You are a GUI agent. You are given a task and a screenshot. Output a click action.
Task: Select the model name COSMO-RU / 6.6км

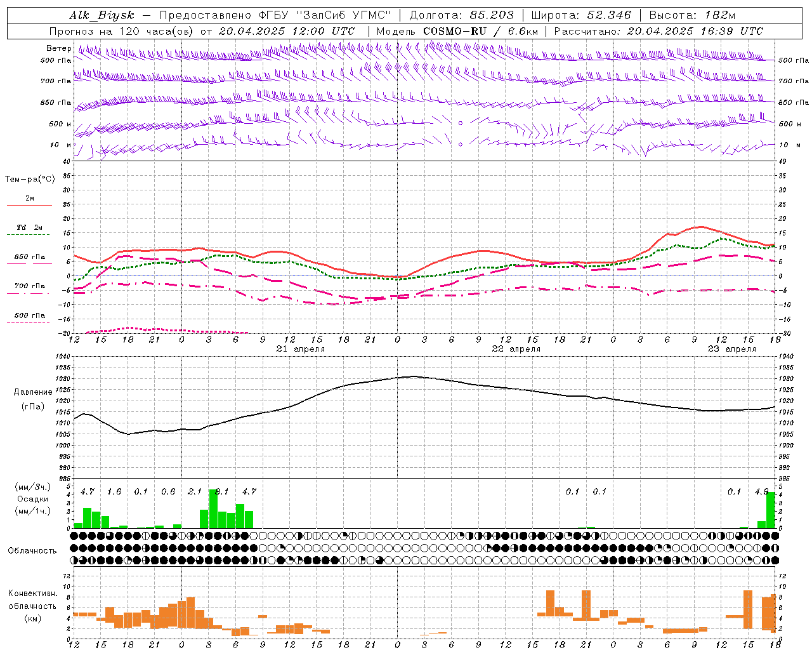(481, 31)
